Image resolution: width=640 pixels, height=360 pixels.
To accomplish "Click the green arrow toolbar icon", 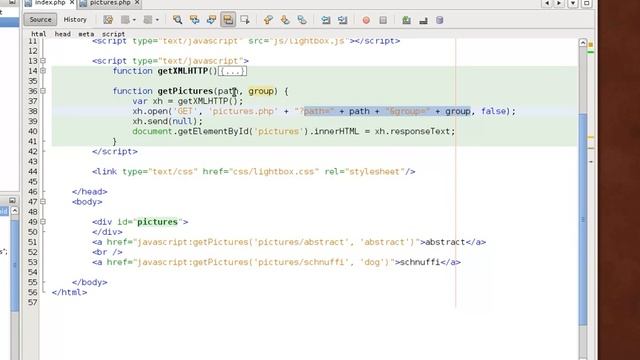I will point(406,20).
